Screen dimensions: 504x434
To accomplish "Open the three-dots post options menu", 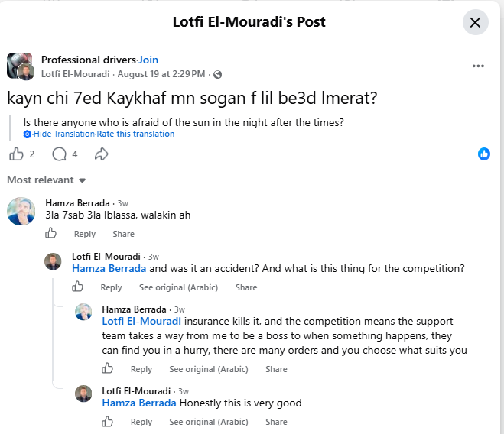I will coord(478,66).
